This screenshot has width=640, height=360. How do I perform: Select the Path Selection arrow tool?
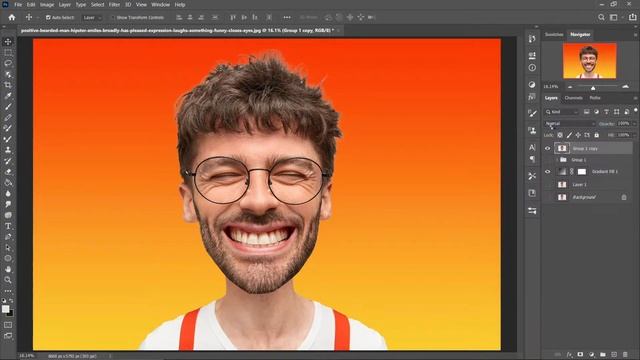[8, 247]
